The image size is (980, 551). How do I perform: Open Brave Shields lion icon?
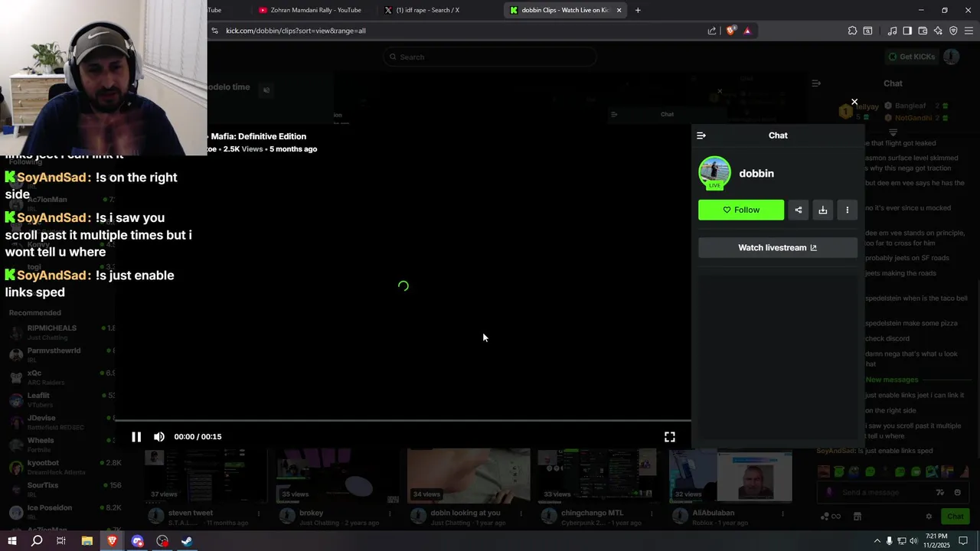(x=731, y=31)
